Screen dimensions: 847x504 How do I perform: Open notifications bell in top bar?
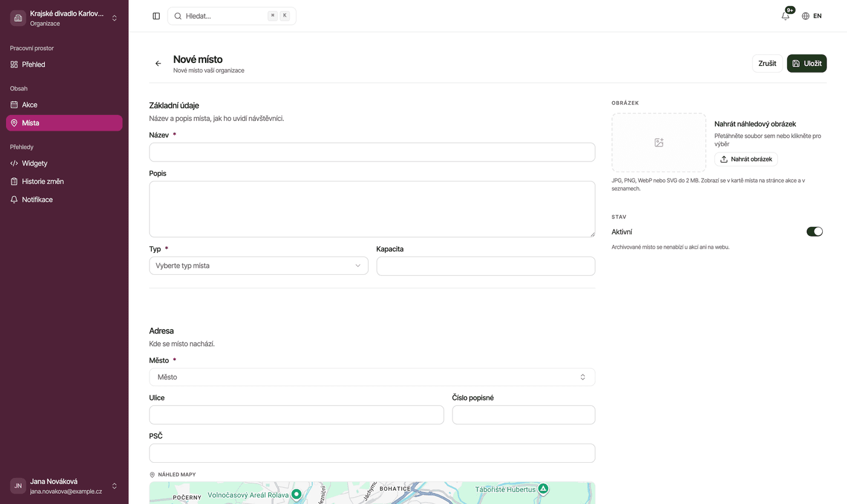coord(785,16)
